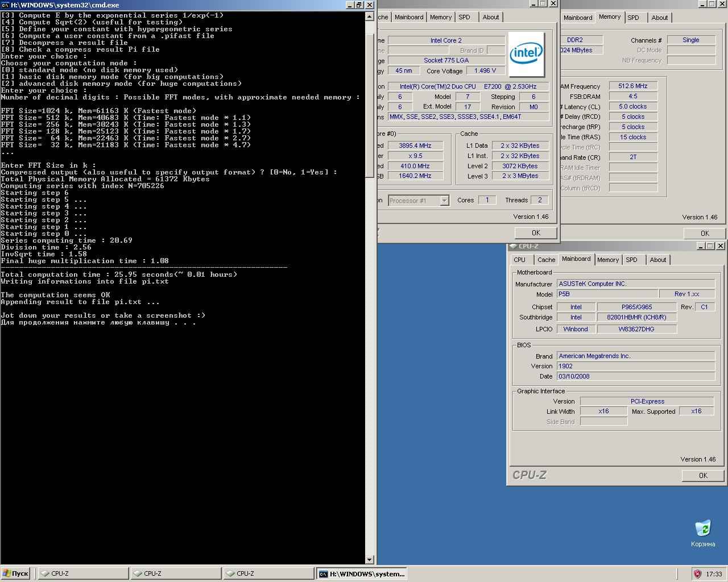The width and height of the screenshot is (728, 582).
Task: Click the cmd window scrollbar down arrow
Action: point(370,560)
